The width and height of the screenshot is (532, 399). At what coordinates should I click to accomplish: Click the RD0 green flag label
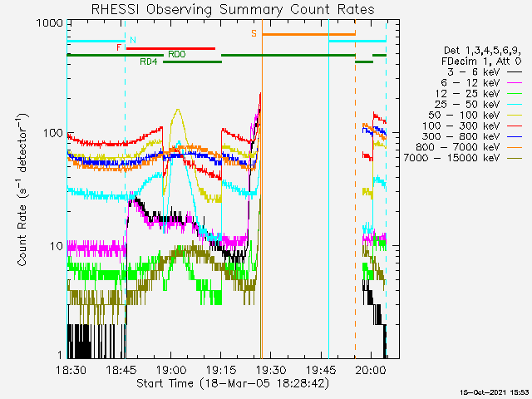pyautogui.click(x=177, y=54)
